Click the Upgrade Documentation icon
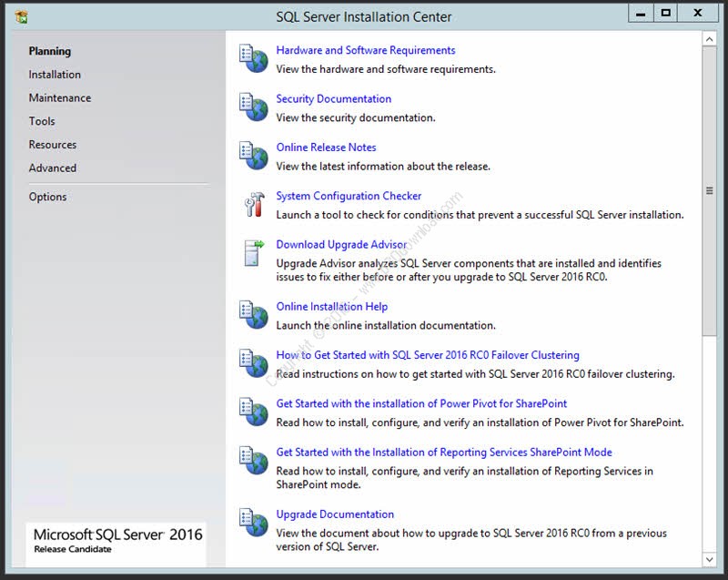 (253, 523)
